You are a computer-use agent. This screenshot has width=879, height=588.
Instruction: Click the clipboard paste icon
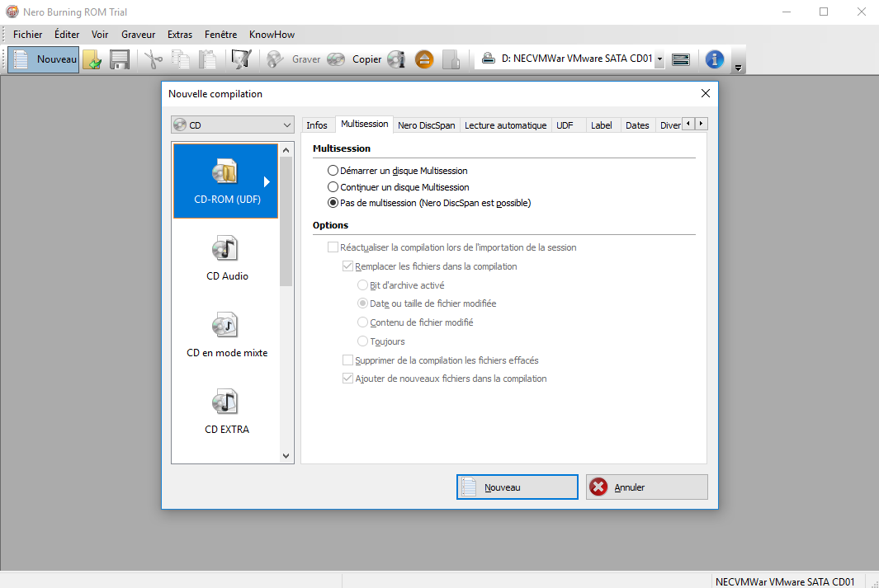(x=207, y=59)
